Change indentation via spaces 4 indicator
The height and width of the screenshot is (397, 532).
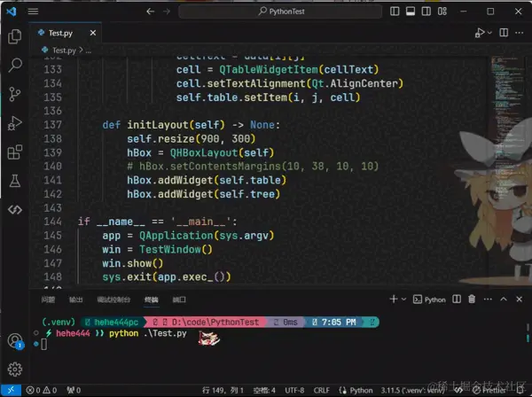(x=264, y=390)
